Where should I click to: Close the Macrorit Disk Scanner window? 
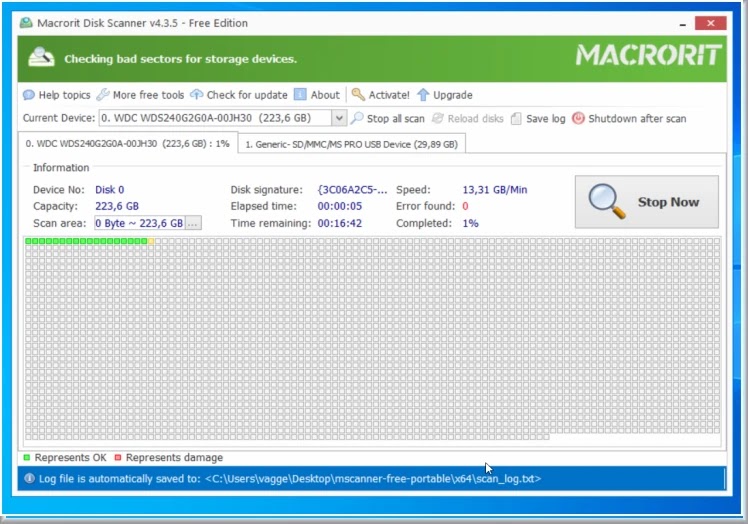coord(710,23)
